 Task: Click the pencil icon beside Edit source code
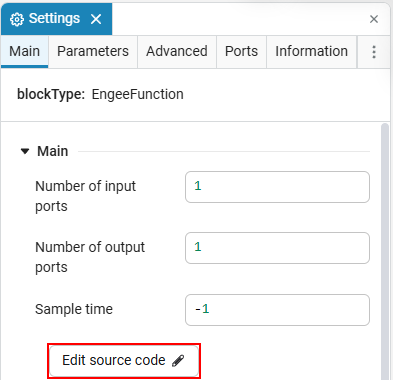click(x=178, y=361)
